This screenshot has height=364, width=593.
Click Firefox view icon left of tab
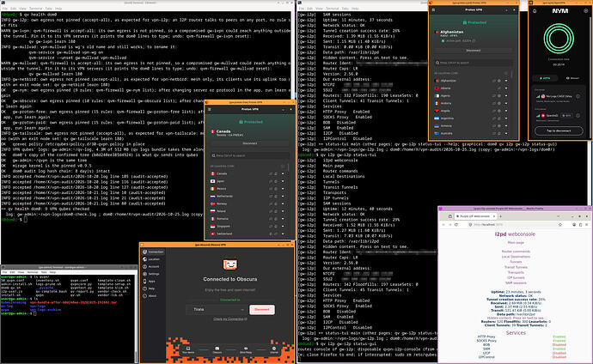point(450,216)
